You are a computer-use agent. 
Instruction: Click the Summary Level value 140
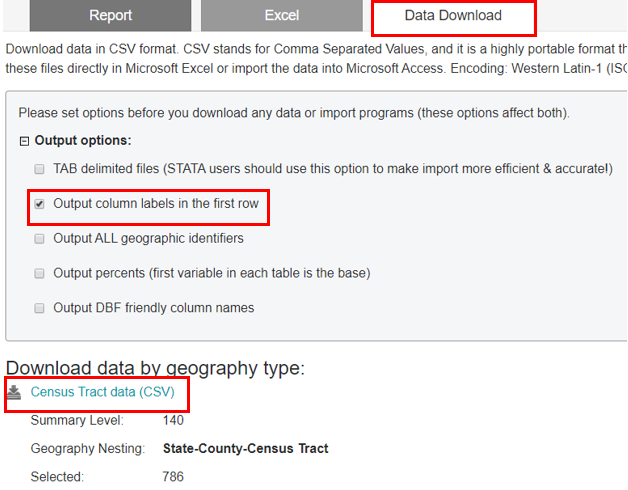pos(173,421)
